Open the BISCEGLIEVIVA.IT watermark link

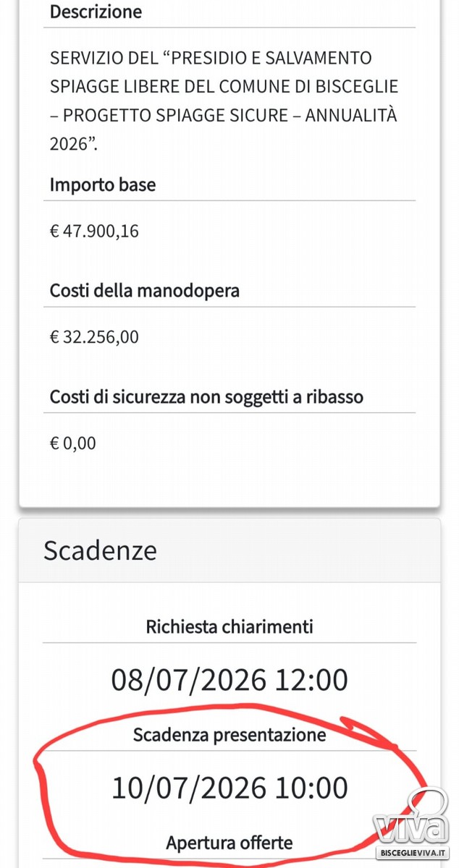click(413, 853)
